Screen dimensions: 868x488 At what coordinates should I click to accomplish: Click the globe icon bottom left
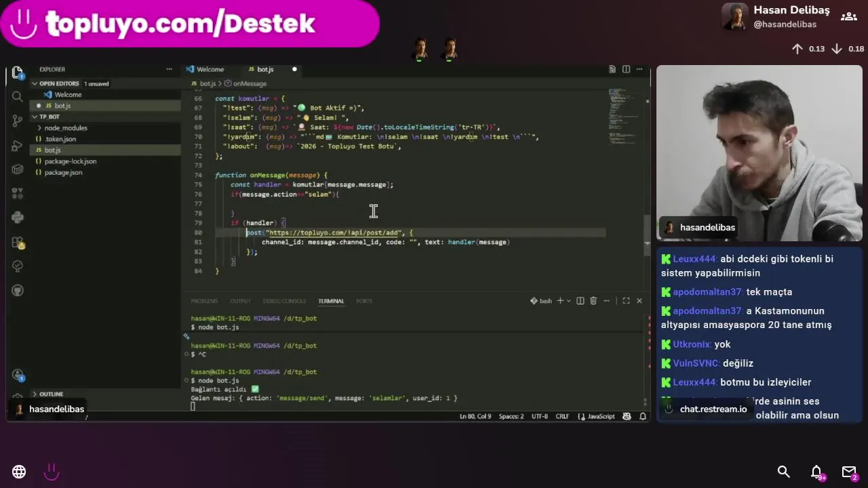(19, 472)
